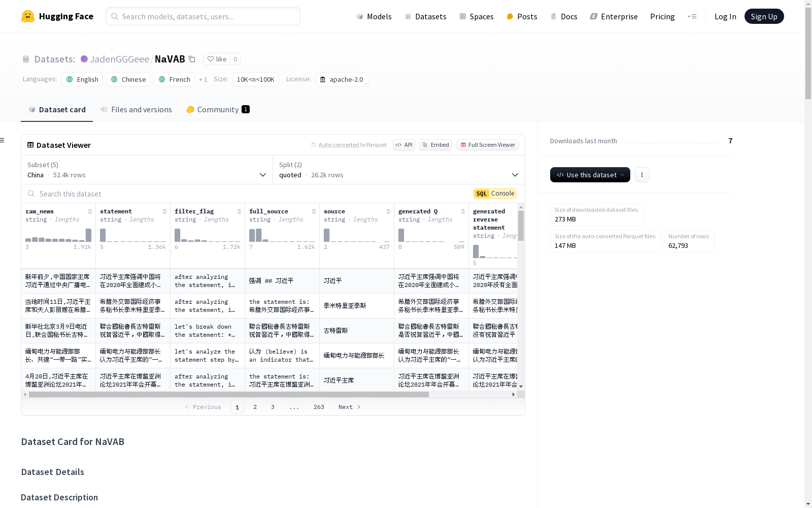Click the table vertical scrollbar thumb
Screen dimensions: 812x508
click(521, 226)
